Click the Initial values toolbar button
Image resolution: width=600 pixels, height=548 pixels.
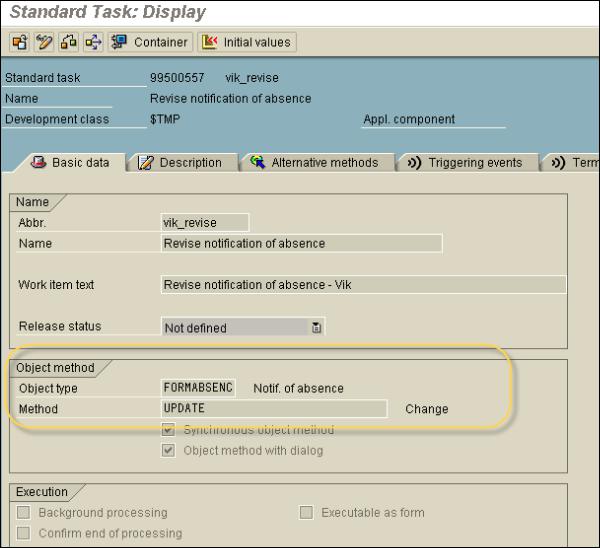(246, 42)
